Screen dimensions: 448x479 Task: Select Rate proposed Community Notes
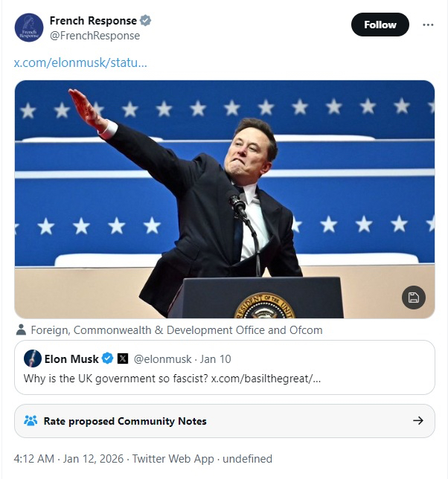pos(125,421)
